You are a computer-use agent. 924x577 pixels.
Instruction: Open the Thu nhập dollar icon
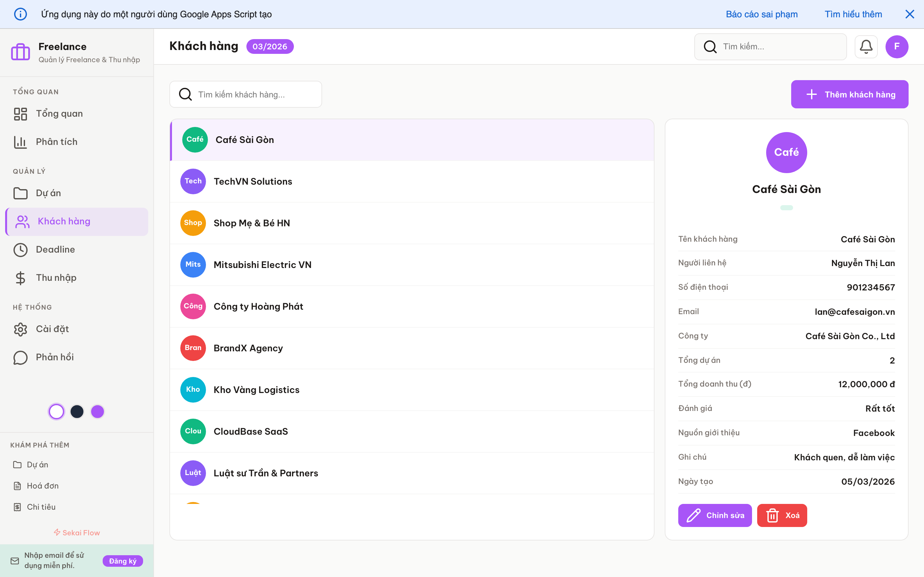tap(21, 278)
